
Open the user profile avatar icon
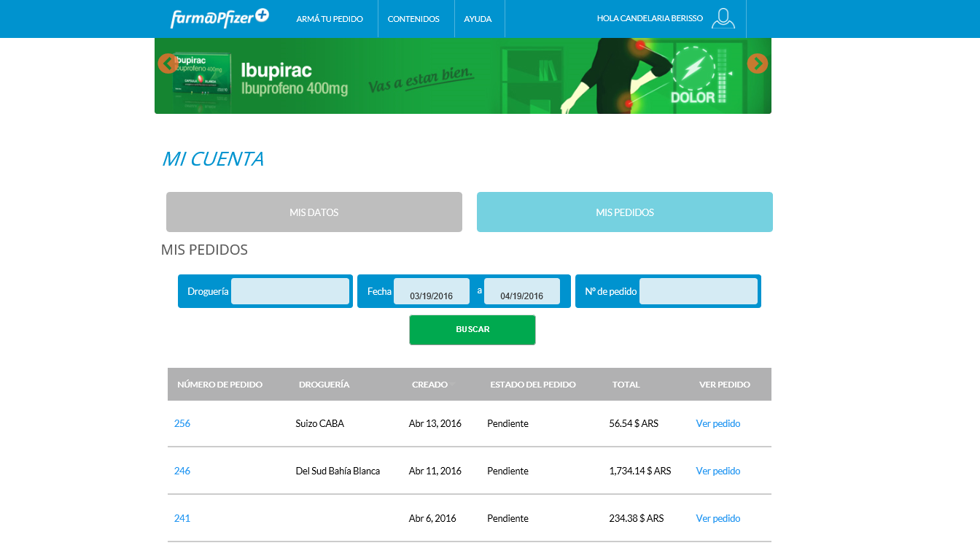(723, 18)
